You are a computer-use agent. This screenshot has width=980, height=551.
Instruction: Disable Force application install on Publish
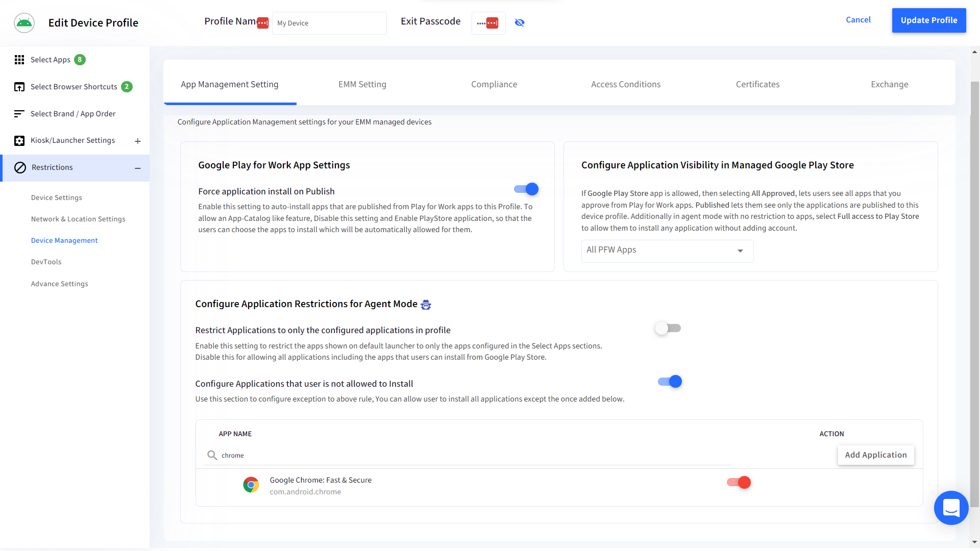pos(525,189)
